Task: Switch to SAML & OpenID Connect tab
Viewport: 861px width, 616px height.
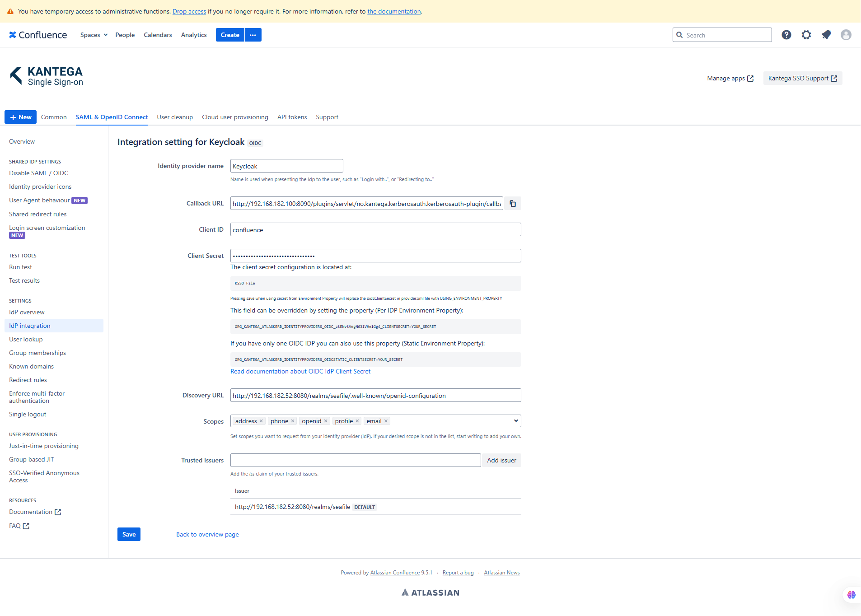Action: [112, 117]
